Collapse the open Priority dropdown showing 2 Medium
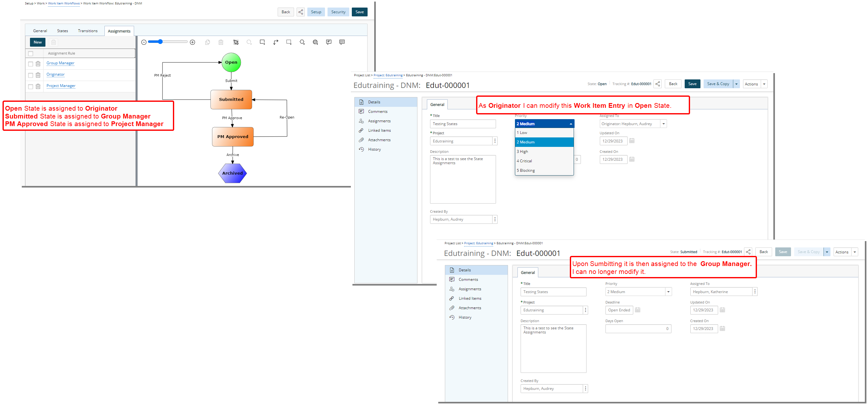The width and height of the screenshot is (868, 405). coord(571,124)
